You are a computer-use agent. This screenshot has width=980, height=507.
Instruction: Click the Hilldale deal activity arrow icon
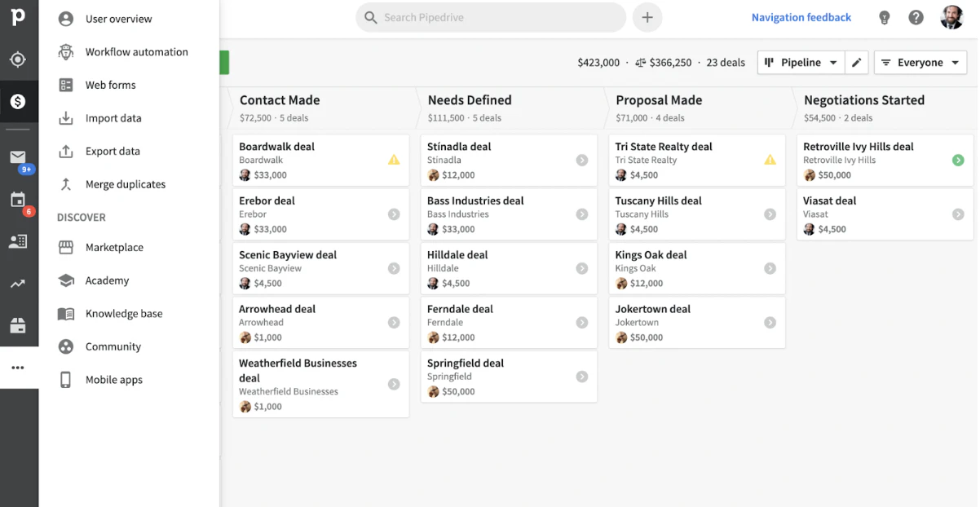(582, 268)
